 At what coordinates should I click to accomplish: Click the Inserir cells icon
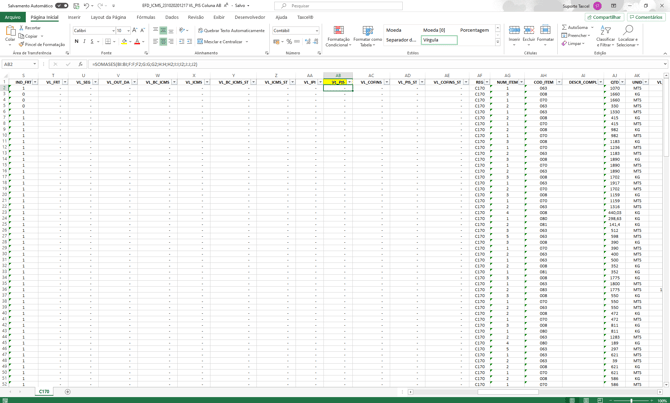(514, 34)
